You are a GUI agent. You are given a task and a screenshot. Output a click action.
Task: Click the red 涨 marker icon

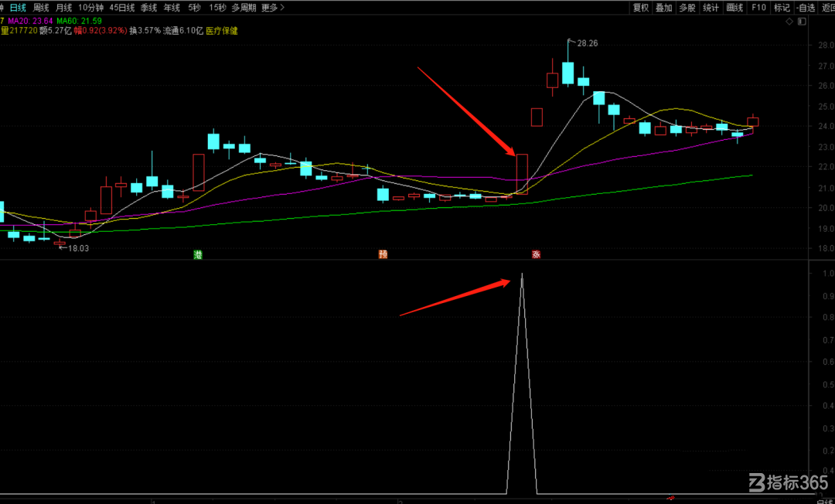(537, 254)
